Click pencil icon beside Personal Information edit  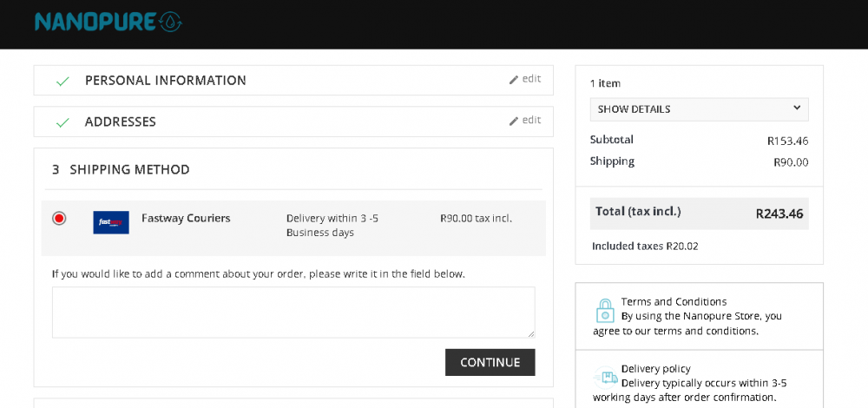tap(514, 80)
